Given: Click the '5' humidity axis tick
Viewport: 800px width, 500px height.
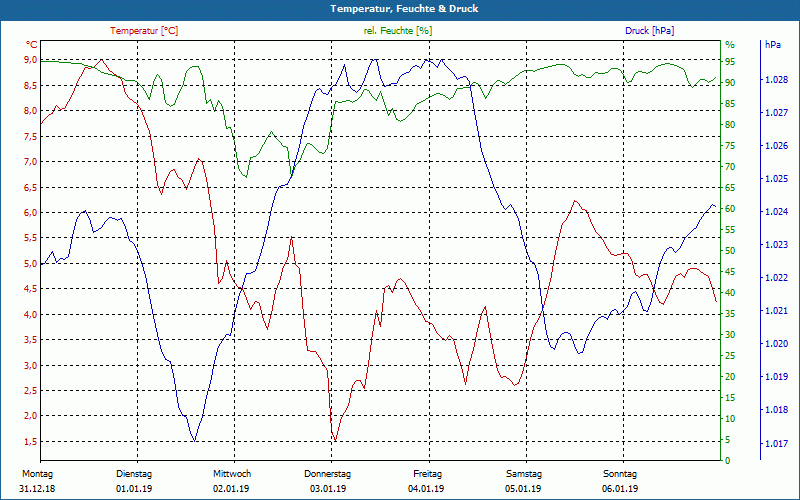Looking at the screenshot, I should pos(728,440).
